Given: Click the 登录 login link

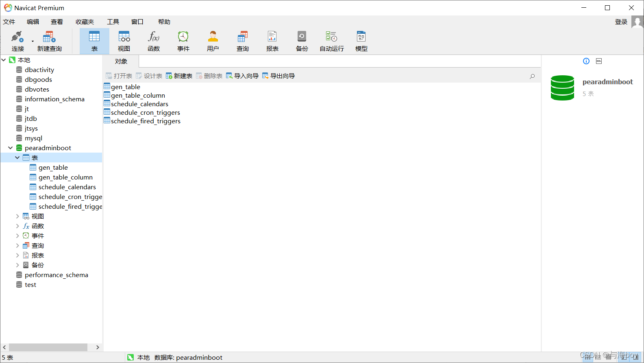Looking at the screenshot, I should (621, 22).
